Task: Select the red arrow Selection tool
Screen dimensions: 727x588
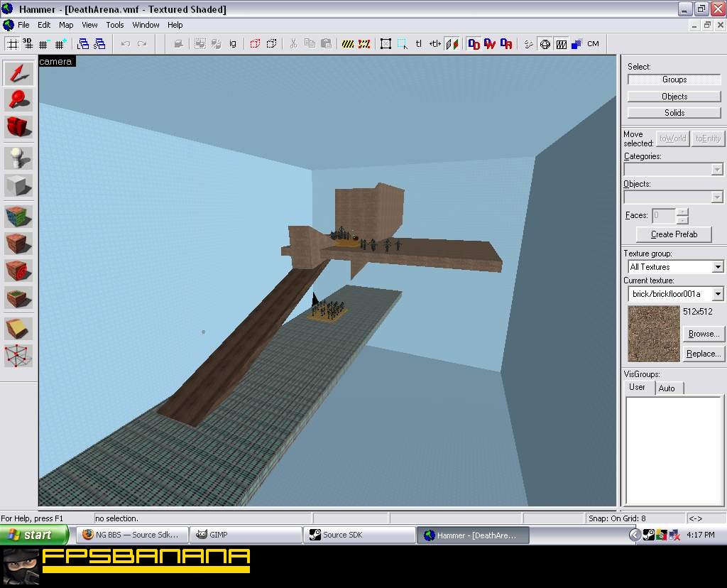Action: (18, 73)
